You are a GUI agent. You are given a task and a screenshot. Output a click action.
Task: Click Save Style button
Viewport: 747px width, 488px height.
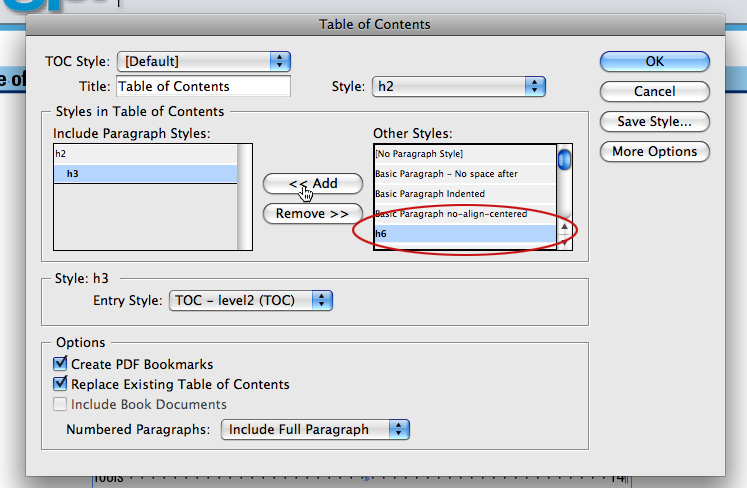pyautogui.click(x=654, y=122)
